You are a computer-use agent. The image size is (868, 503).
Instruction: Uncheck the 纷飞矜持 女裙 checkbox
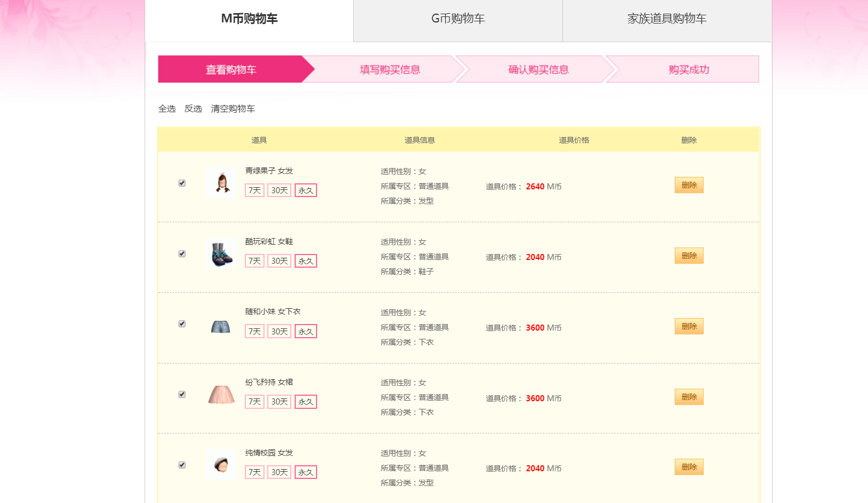click(x=182, y=394)
